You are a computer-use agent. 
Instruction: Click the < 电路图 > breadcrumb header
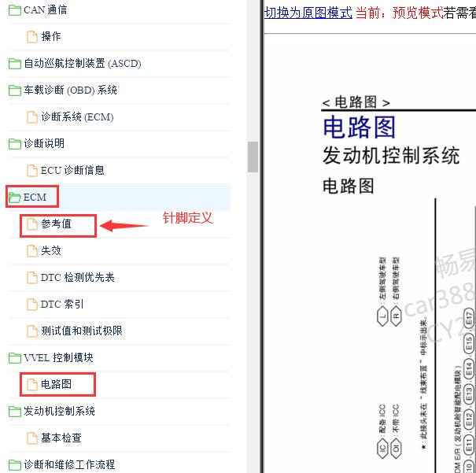pos(356,102)
